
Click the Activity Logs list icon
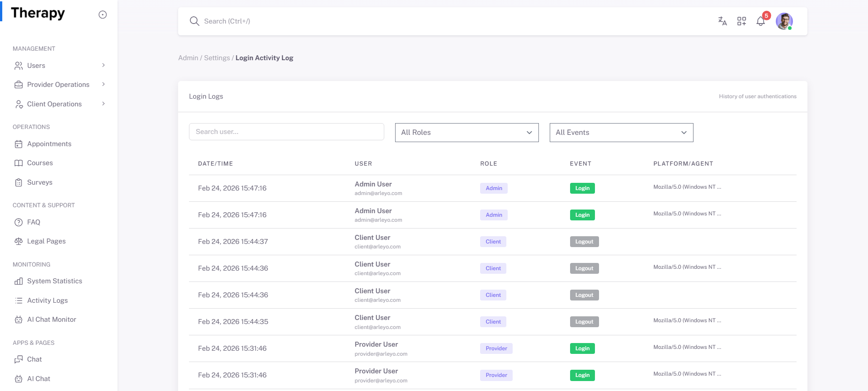pyautogui.click(x=19, y=300)
